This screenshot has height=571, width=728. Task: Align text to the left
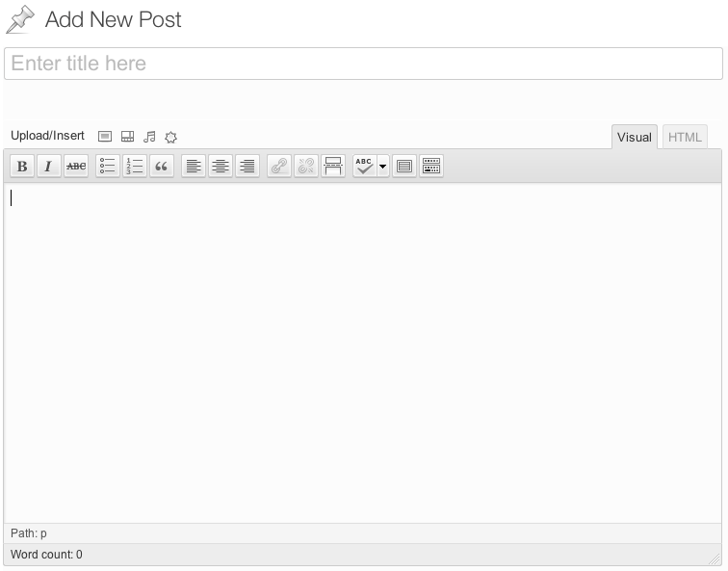click(x=194, y=167)
